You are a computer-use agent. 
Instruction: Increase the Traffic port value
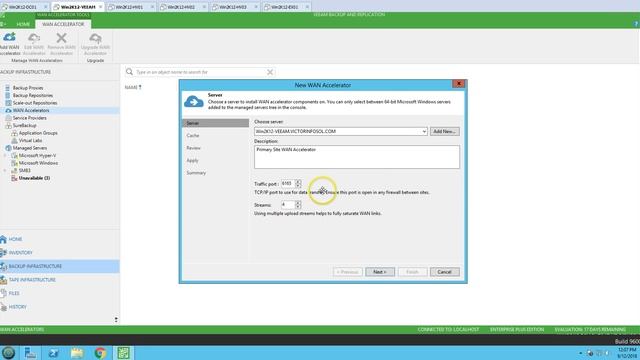pos(298,182)
